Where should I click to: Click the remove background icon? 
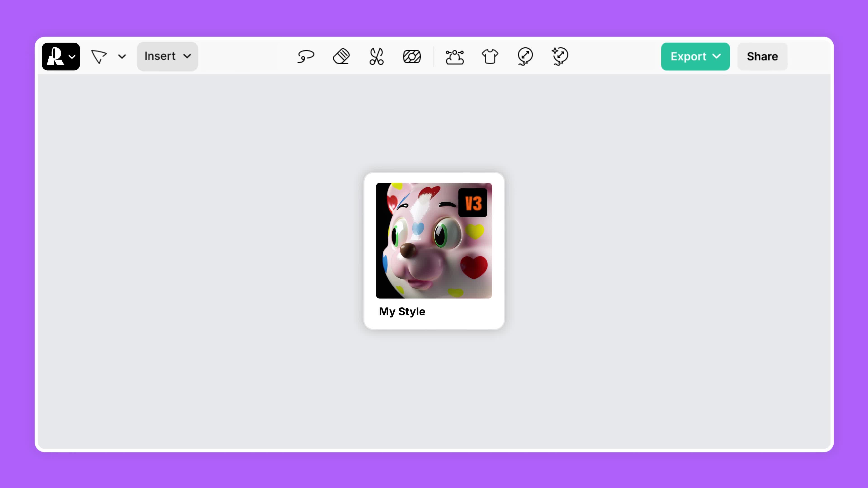(412, 56)
